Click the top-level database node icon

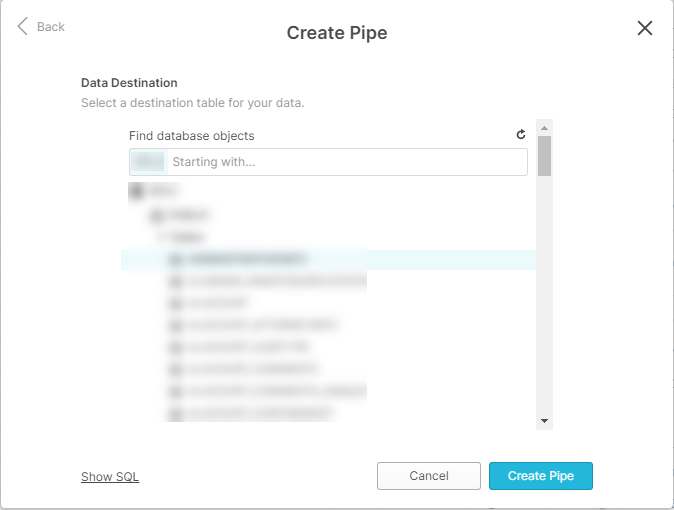coord(135,190)
